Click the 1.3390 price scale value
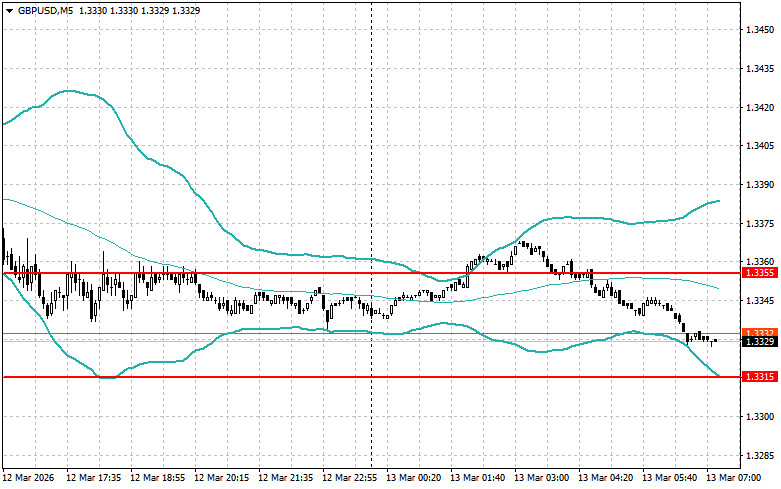Image resolution: width=781 pixels, height=489 pixels. coord(760,185)
